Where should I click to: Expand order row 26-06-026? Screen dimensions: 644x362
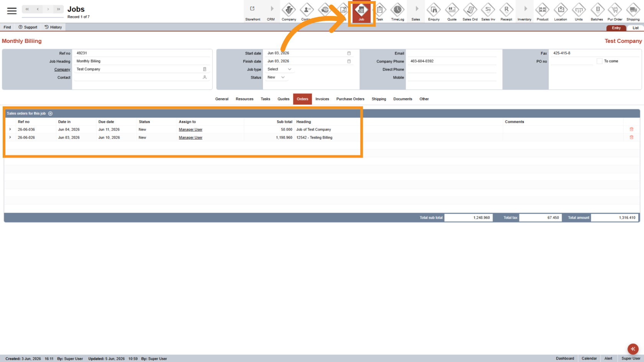click(x=10, y=138)
